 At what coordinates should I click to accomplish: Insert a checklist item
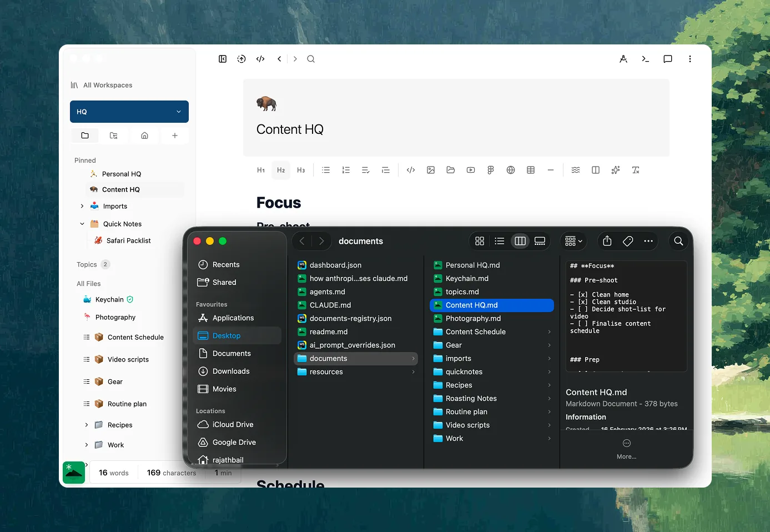[366, 170]
